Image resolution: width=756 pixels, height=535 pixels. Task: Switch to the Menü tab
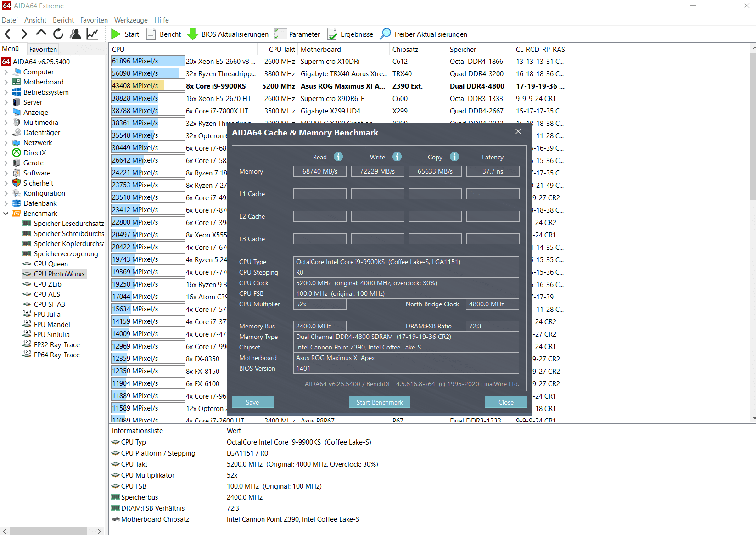[11, 49]
